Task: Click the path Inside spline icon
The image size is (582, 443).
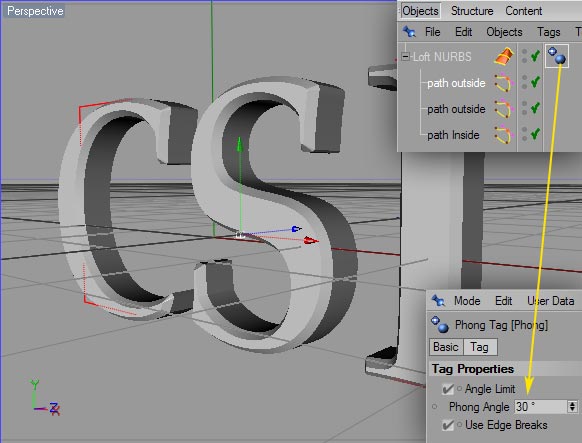Action: point(503,135)
